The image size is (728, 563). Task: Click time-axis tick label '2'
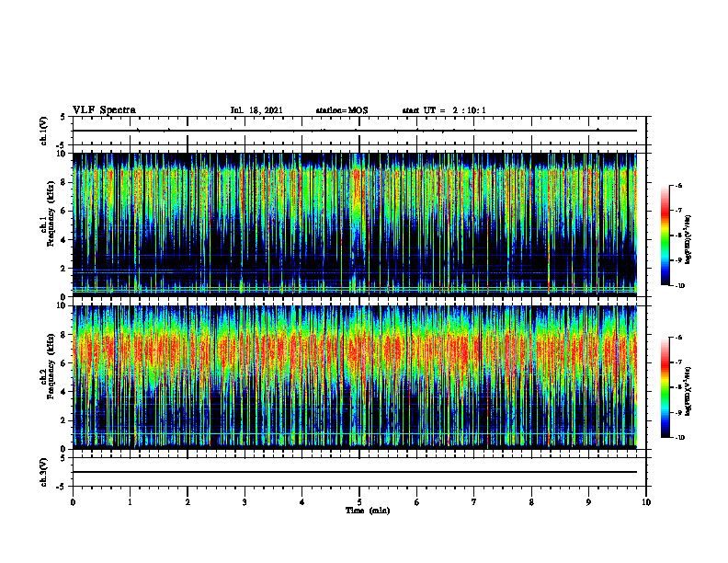(188, 502)
